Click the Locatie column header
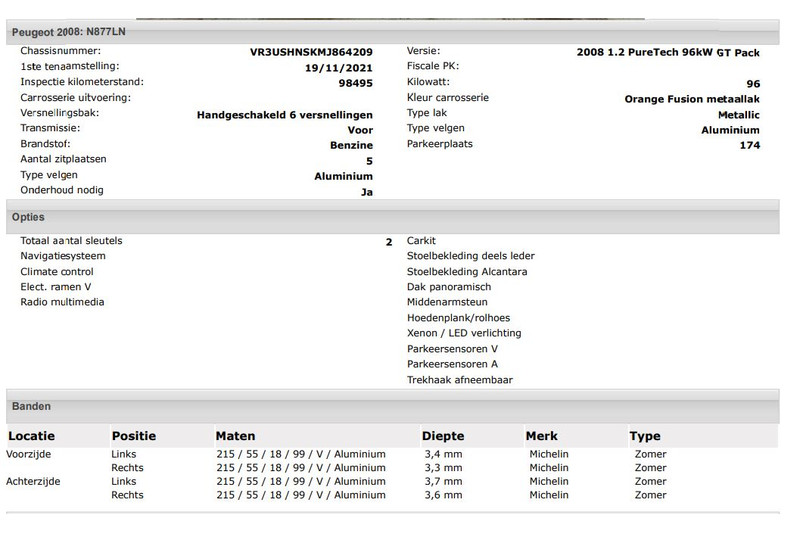The width and height of the screenshot is (800, 533). (31, 436)
